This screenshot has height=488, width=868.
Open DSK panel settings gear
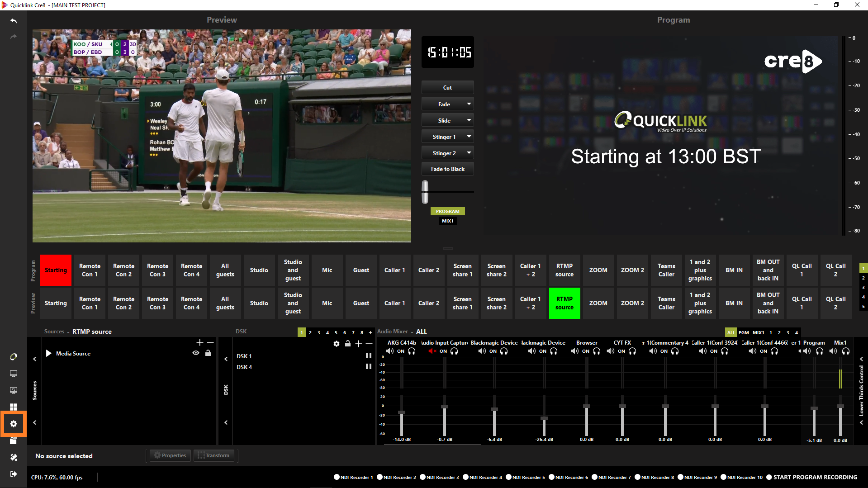[337, 344]
